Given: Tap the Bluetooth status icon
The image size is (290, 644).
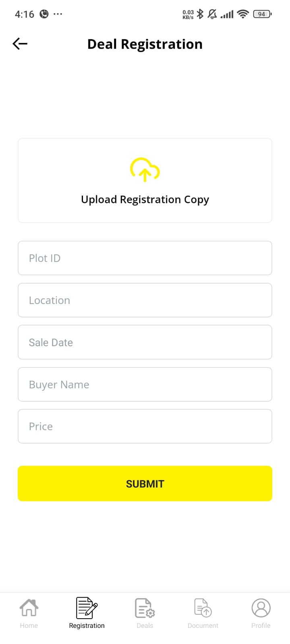Looking at the screenshot, I should pos(200,14).
